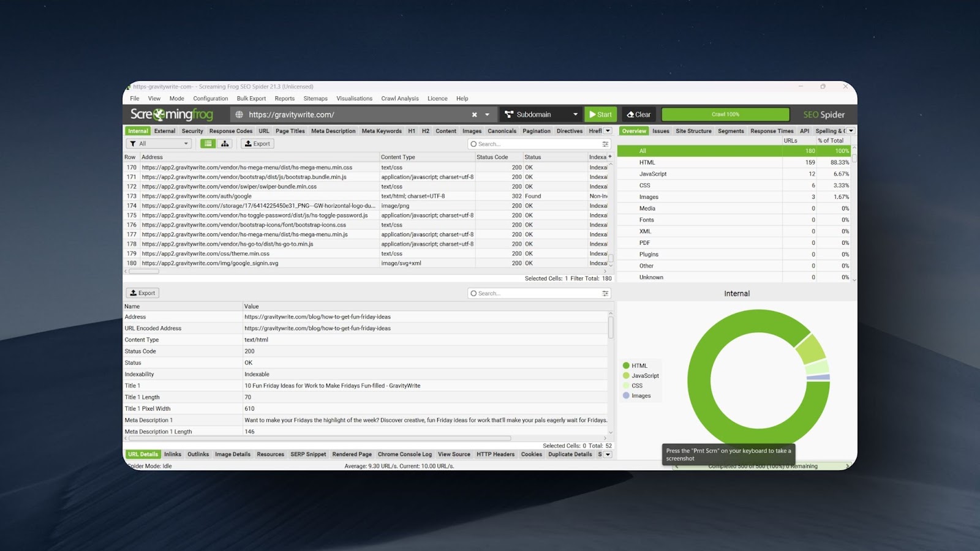Open the Subdomain crawl scope dropdown
The width and height of the screenshot is (980, 551).
tap(541, 114)
